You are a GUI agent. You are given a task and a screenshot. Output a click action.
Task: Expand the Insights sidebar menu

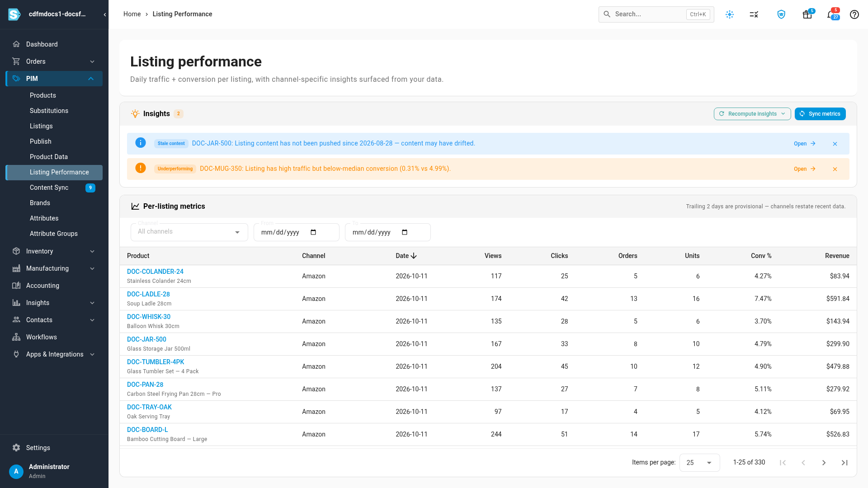coord(54,303)
